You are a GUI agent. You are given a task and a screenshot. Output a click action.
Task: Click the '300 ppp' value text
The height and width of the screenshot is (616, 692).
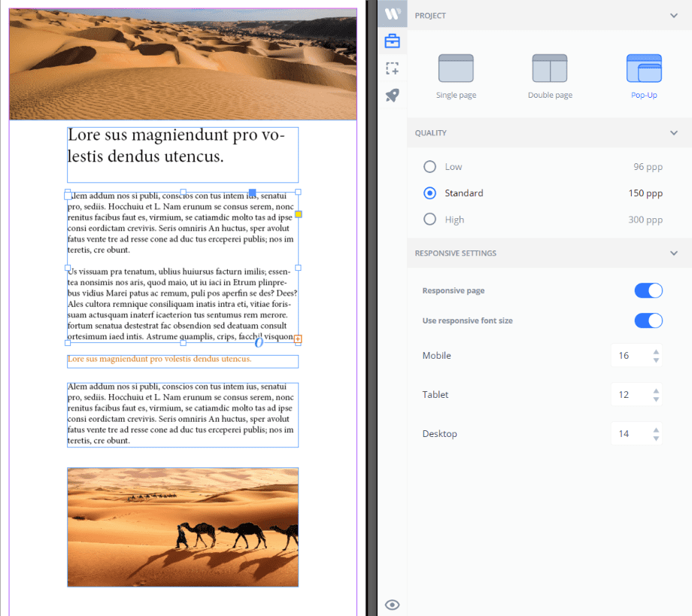click(645, 220)
